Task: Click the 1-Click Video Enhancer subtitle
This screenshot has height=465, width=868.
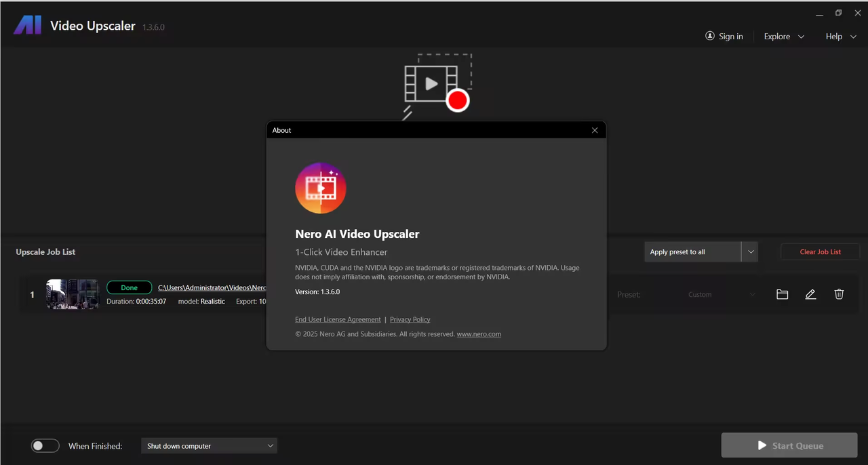Action: 341,251
